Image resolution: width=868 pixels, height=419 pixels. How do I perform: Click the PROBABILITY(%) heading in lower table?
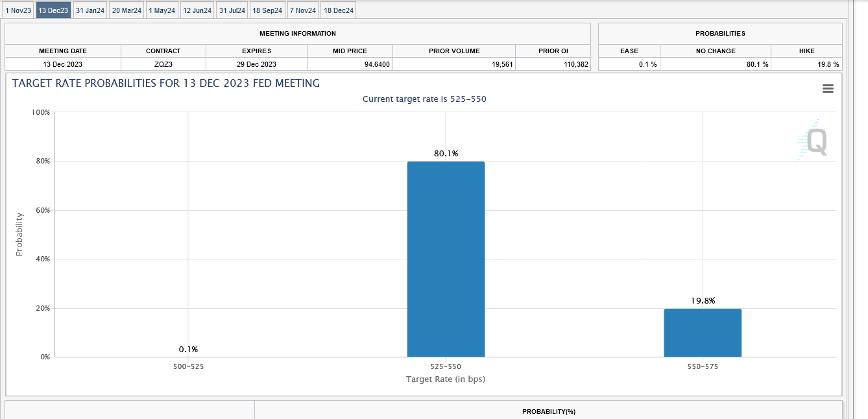[549, 411]
